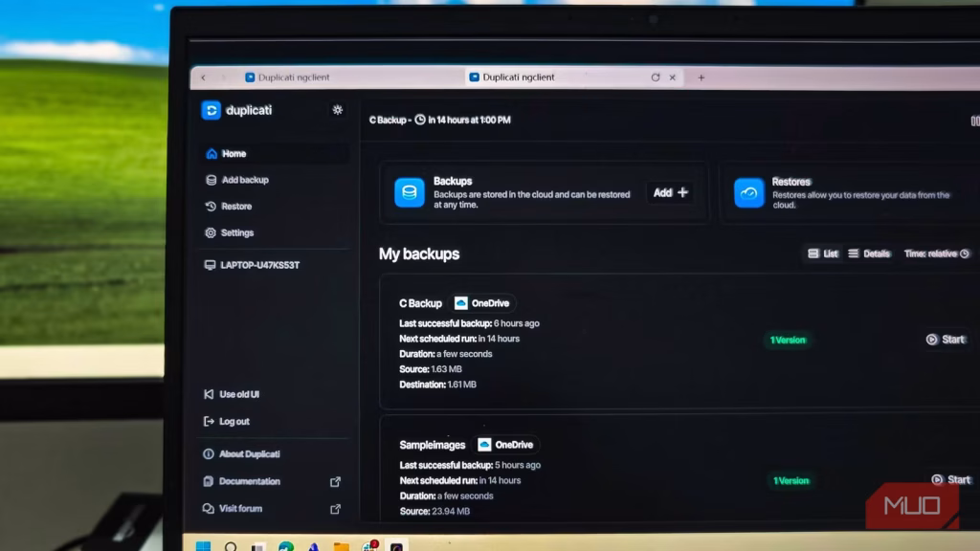Open Settings via the gear icon

tap(211, 232)
